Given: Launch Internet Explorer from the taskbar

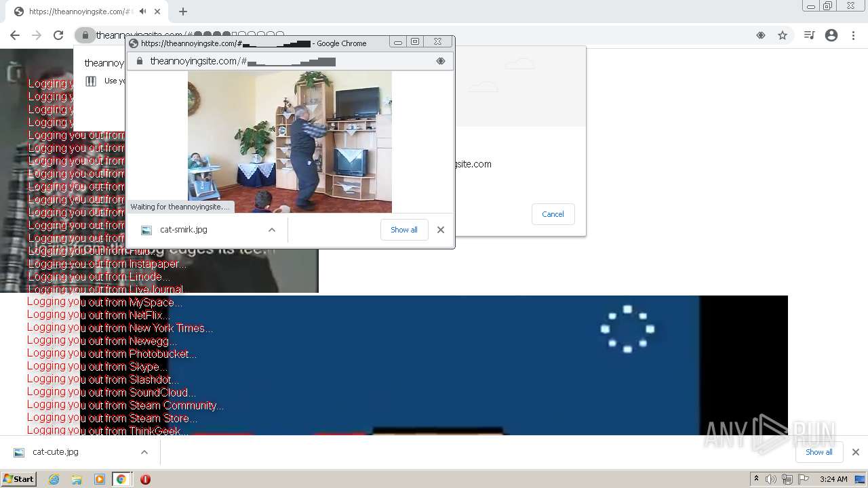Looking at the screenshot, I should click(x=54, y=479).
